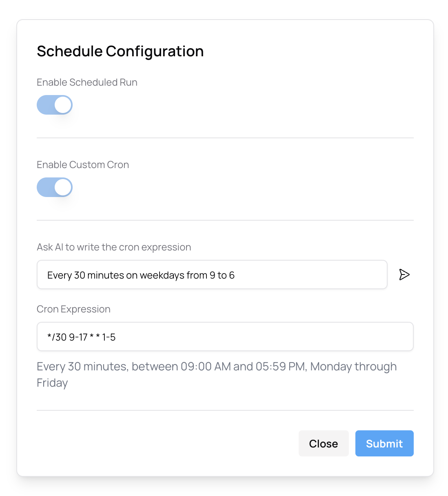This screenshot has height=496, width=448.
Task: Click the Enable Scheduled Run label
Action: coord(87,82)
